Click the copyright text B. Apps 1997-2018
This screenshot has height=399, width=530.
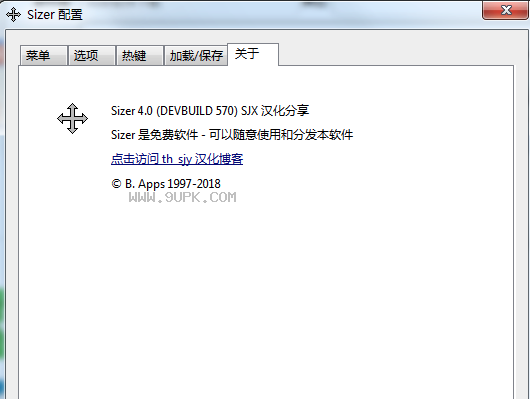(166, 184)
